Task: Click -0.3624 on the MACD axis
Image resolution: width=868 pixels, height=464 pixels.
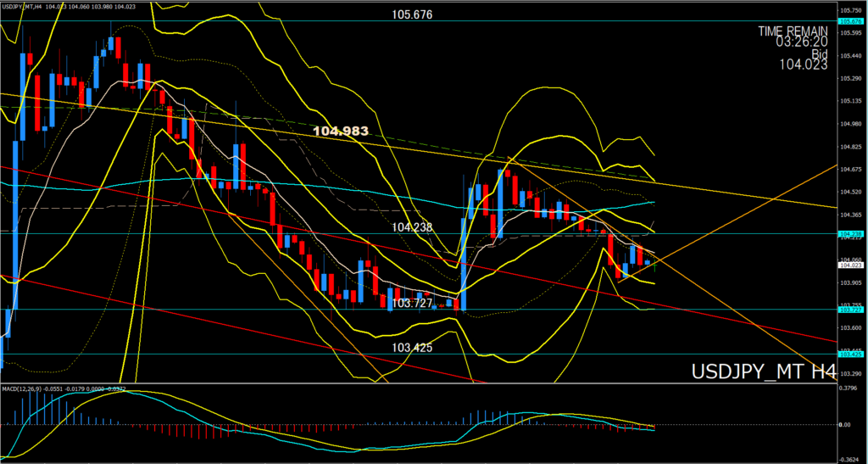Action: click(x=849, y=459)
